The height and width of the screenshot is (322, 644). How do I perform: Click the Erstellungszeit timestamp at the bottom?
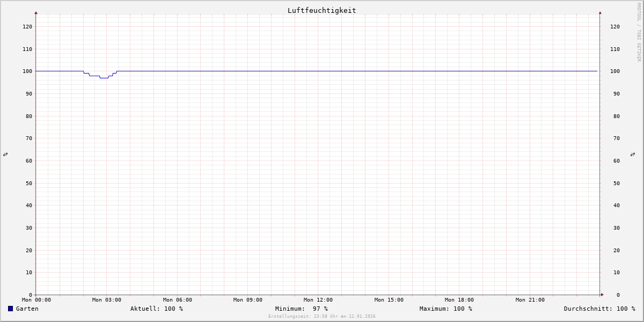(321, 317)
